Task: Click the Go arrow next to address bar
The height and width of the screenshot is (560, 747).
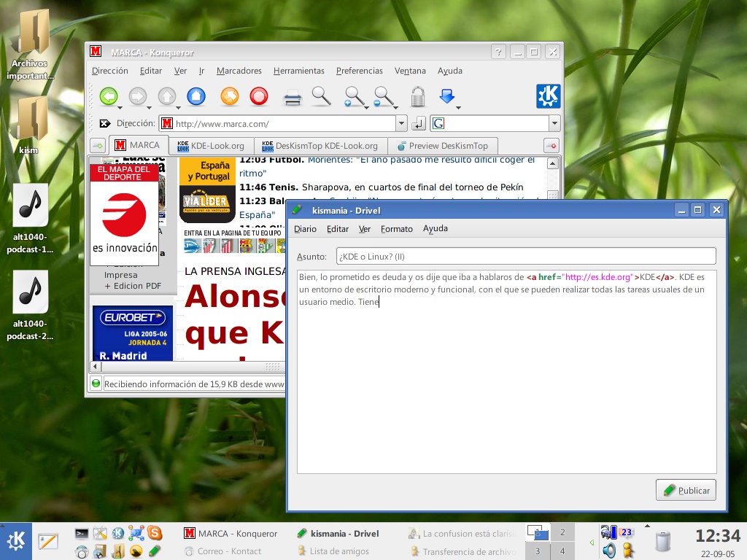Action: 418,124
